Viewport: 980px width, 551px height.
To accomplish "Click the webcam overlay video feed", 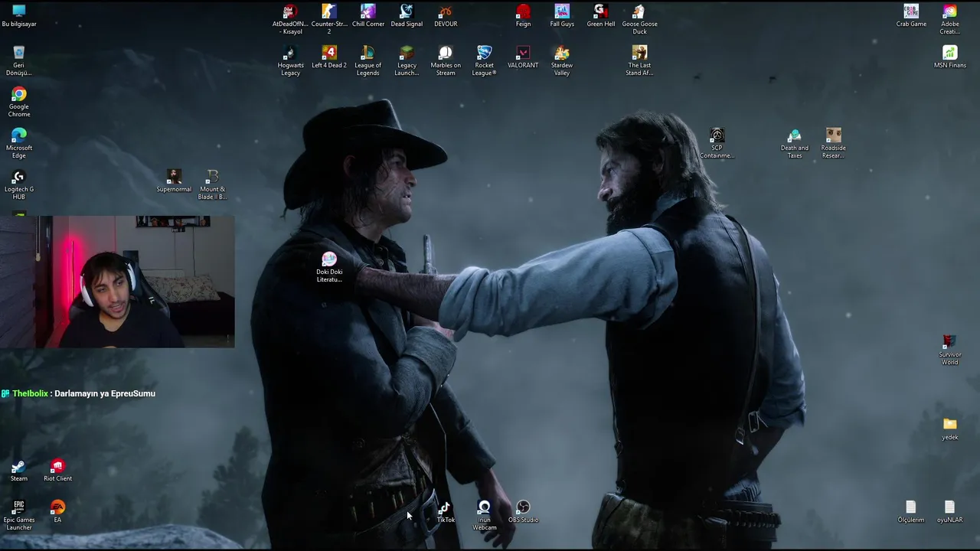I will coord(117,282).
